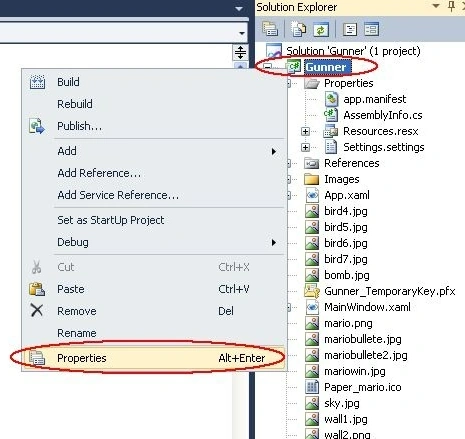The width and height of the screenshot is (465, 439).
Task: Select AssemblyInfo.cs file
Action: coord(383,115)
